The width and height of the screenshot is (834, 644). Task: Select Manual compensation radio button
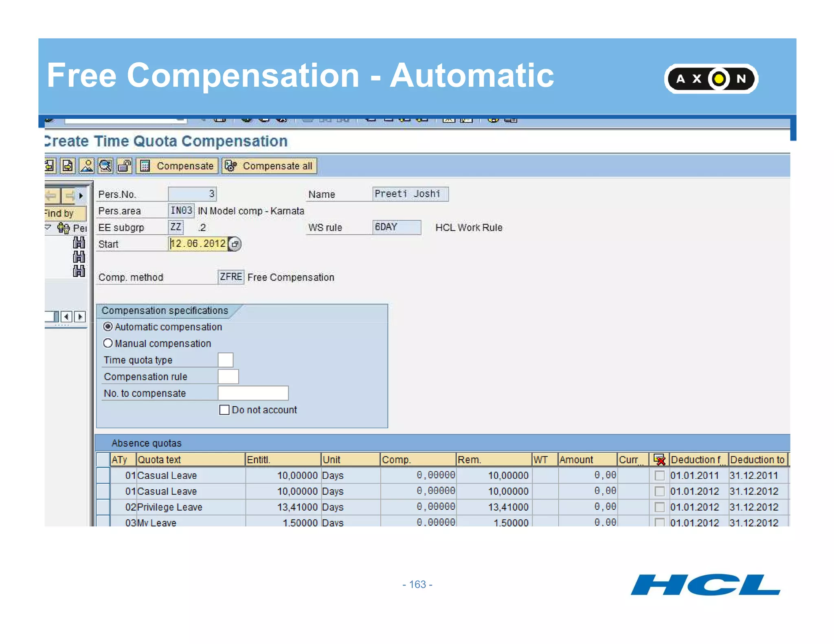pyautogui.click(x=108, y=343)
